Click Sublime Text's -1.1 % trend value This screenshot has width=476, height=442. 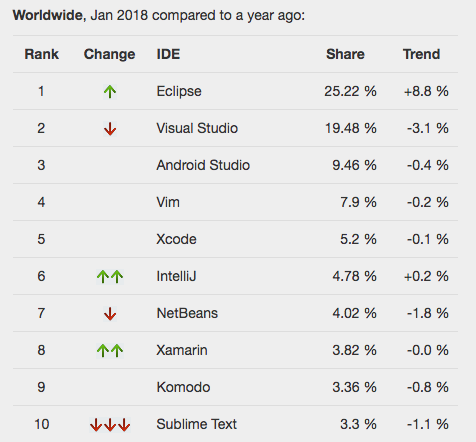pos(428,424)
